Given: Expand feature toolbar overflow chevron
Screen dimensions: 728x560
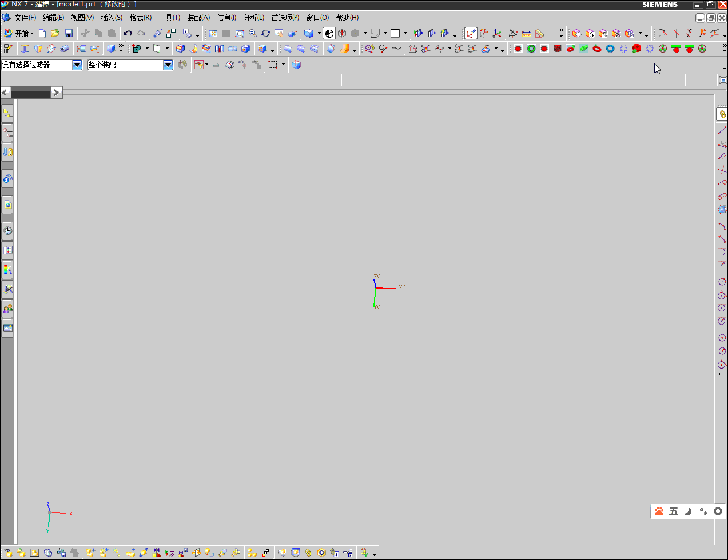Looking at the screenshot, I should [121, 46].
